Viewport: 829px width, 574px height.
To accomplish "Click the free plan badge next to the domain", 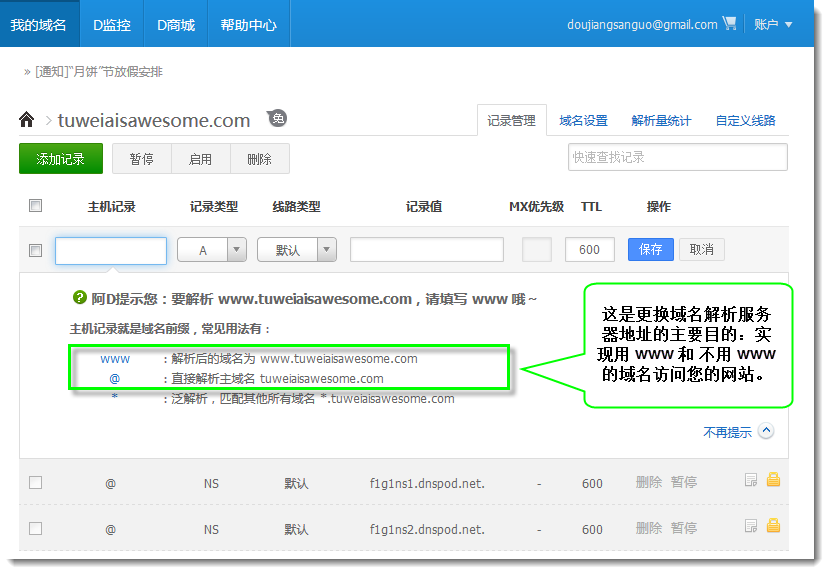I will click(x=277, y=118).
